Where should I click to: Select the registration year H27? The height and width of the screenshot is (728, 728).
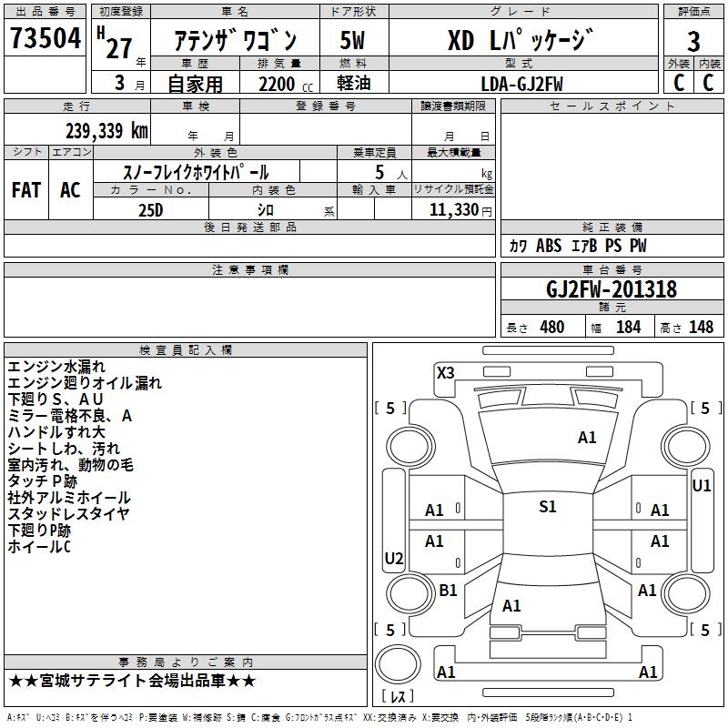point(115,43)
